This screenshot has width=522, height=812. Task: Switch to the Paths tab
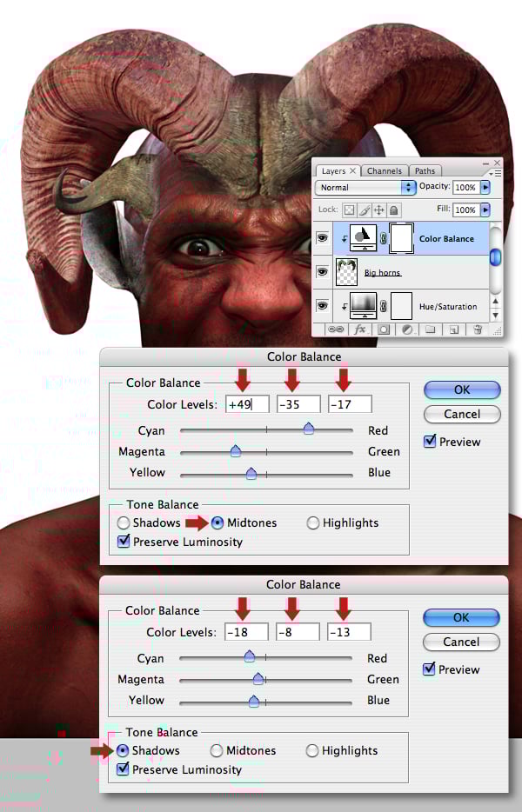click(425, 171)
